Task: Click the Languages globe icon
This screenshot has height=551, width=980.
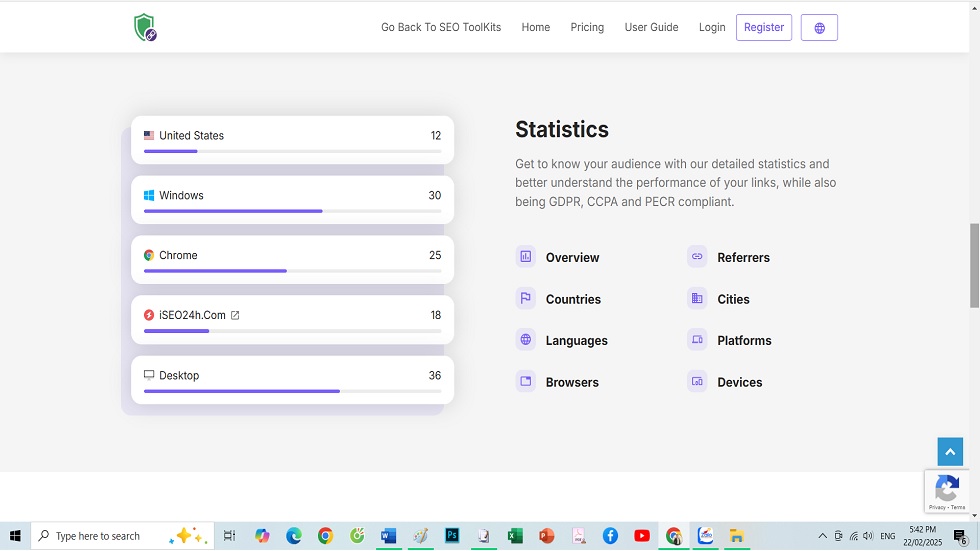Action: (526, 340)
